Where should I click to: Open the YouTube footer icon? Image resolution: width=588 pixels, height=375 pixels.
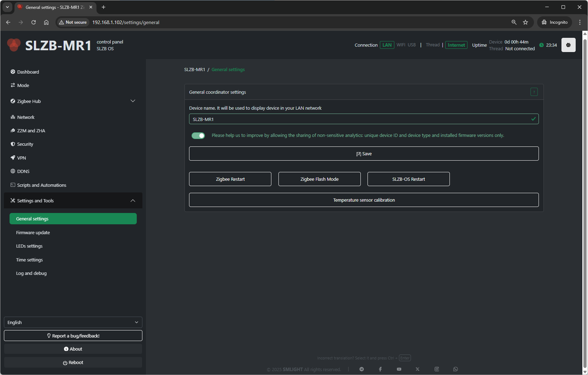399,369
